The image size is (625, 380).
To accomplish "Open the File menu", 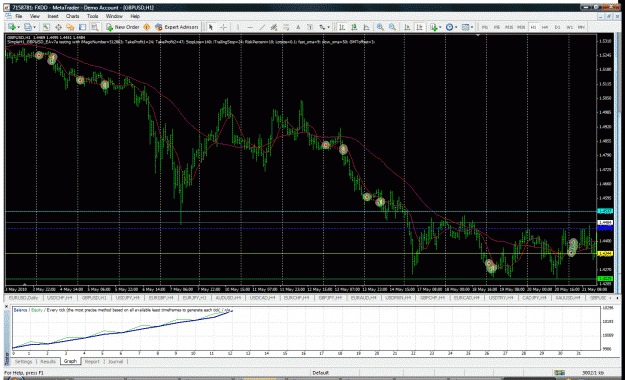I will pyautogui.click(x=18, y=16).
